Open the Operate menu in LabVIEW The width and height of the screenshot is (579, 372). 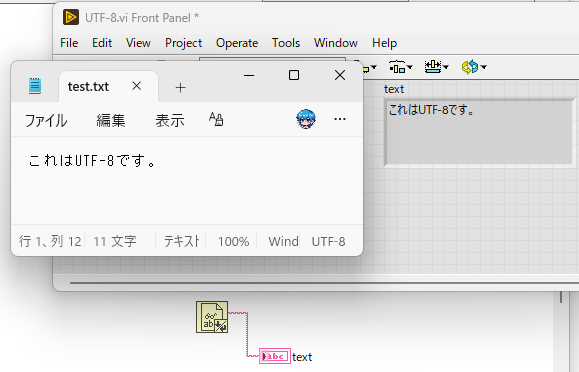(237, 43)
